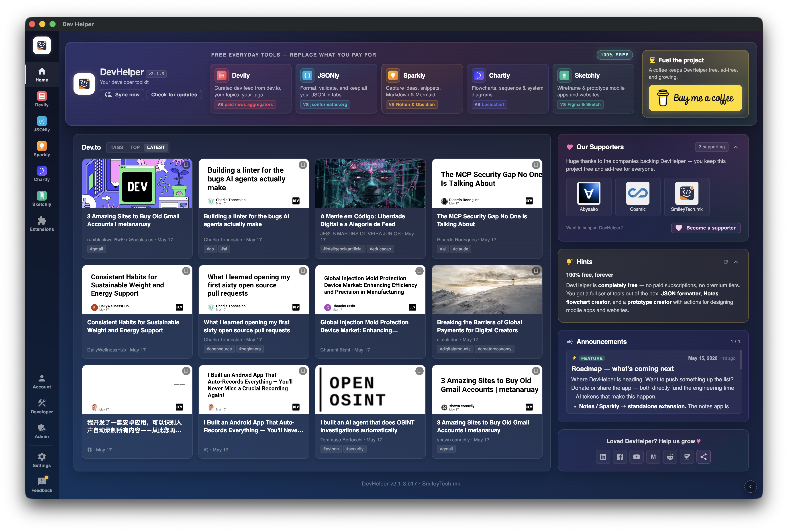Viewport: 788px width, 532px height.
Task: Click the Buy me a coffee button
Action: [695, 98]
